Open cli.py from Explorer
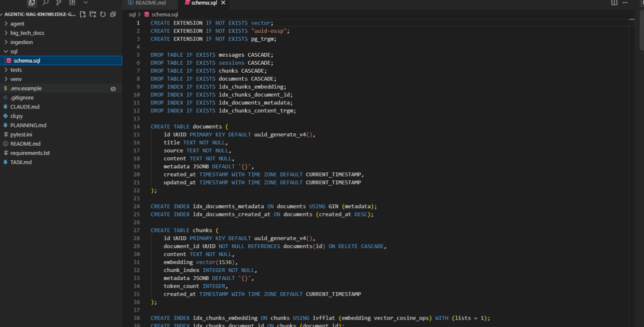Viewport: 644px width, 327px height. (x=61, y=116)
